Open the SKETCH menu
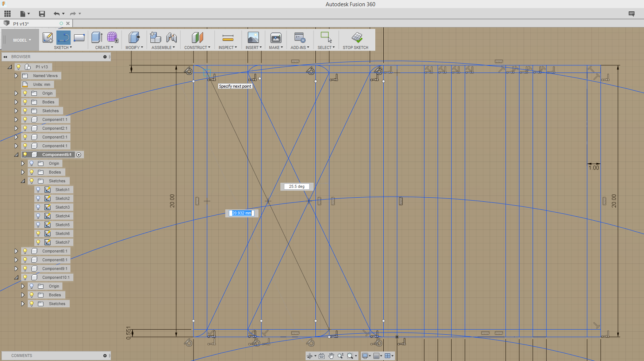The width and height of the screenshot is (644, 361). tap(63, 47)
